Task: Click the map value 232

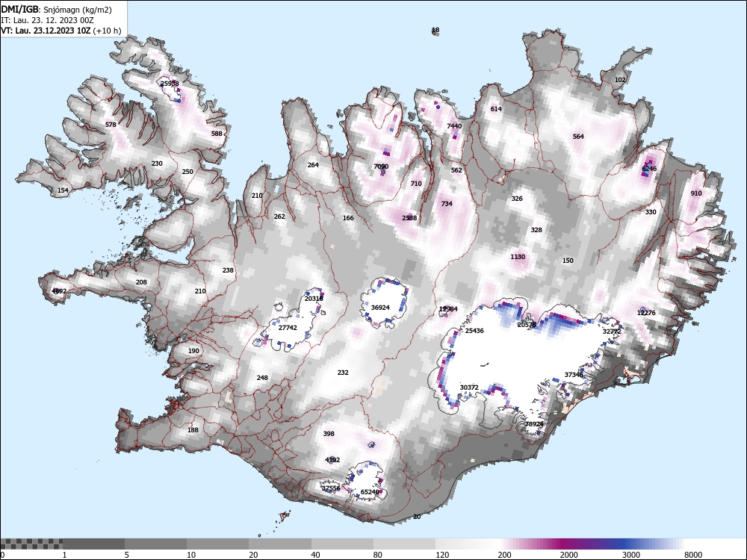Action: tap(343, 373)
